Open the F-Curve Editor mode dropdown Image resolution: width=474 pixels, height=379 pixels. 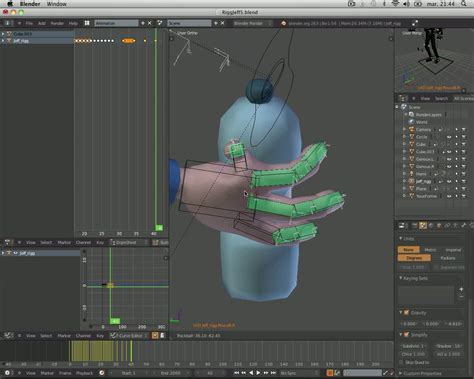click(x=129, y=336)
